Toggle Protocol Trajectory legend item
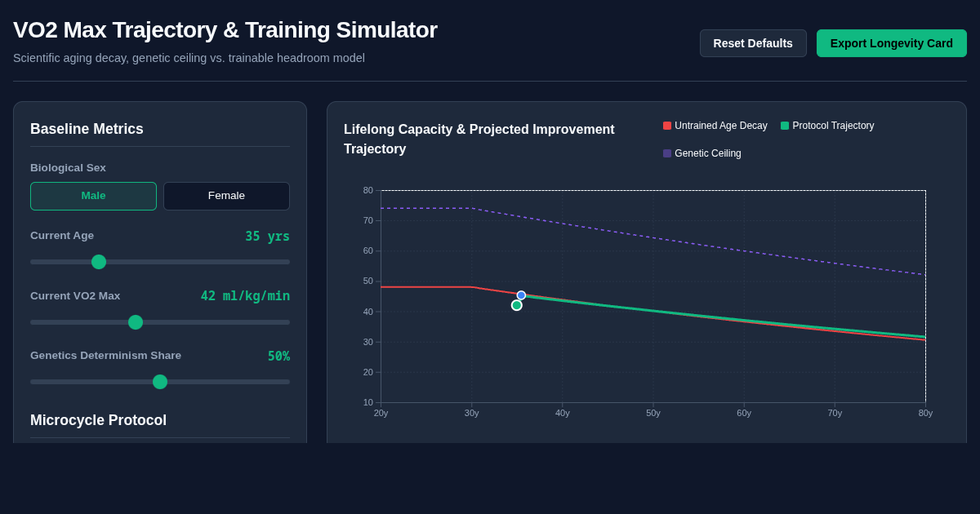The image size is (980, 514). (x=827, y=126)
